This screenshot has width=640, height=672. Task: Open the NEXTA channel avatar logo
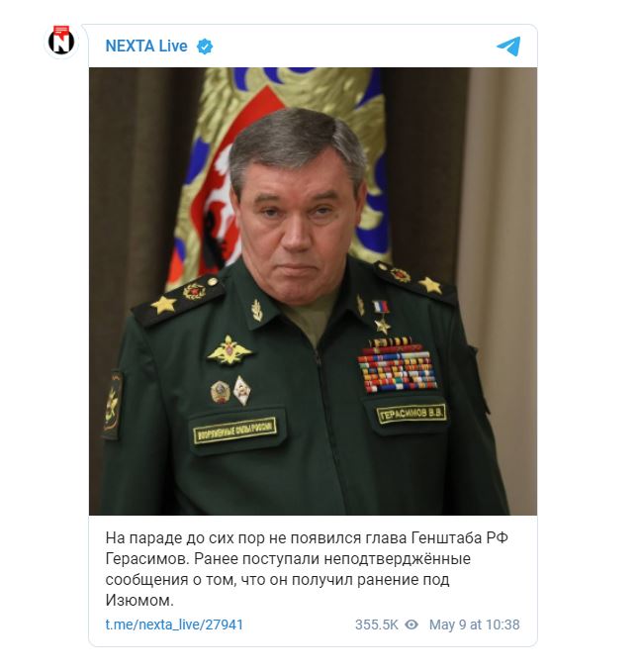coord(61,42)
